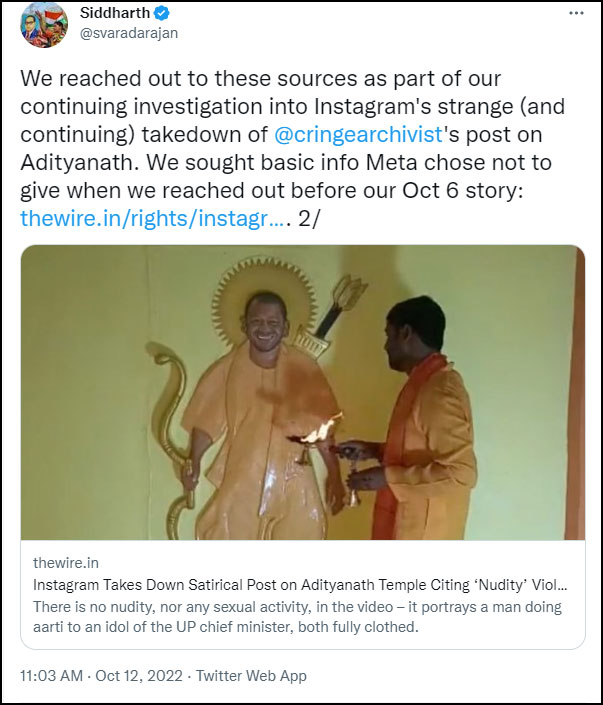Click the thewire.in domain label in card
Viewport: 603px width, 705px height.
point(66,563)
